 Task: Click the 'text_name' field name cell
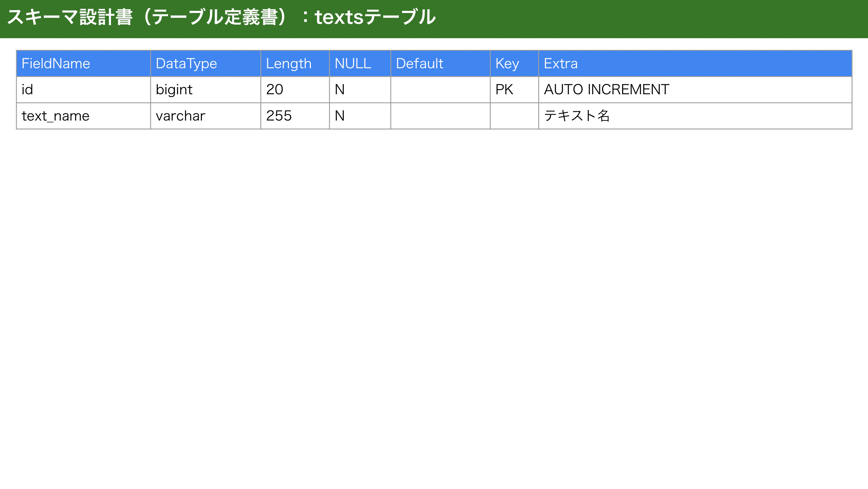coord(83,116)
